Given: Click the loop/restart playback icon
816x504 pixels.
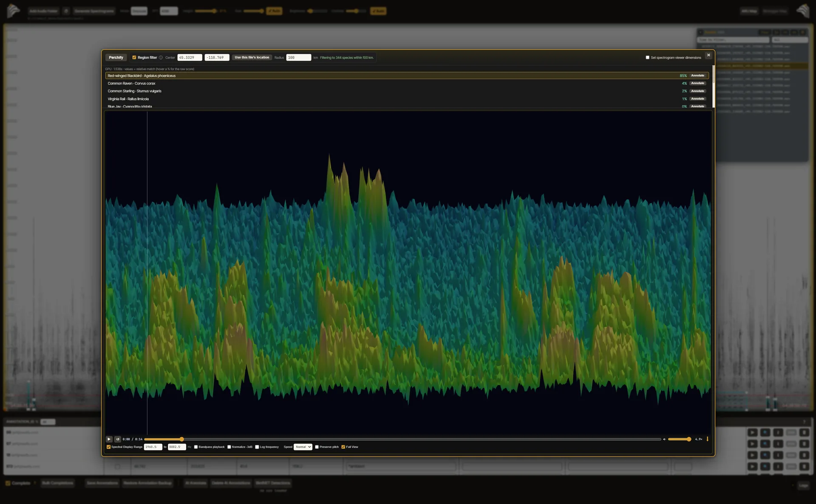Looking at the screenshot, I should [x=118, y=439].
